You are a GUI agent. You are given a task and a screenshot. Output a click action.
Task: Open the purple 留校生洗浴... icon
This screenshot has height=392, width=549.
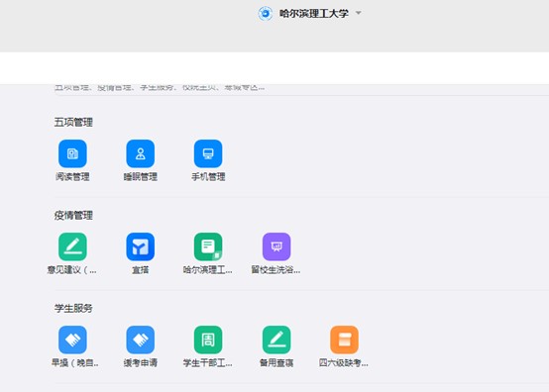click(276, 246)
